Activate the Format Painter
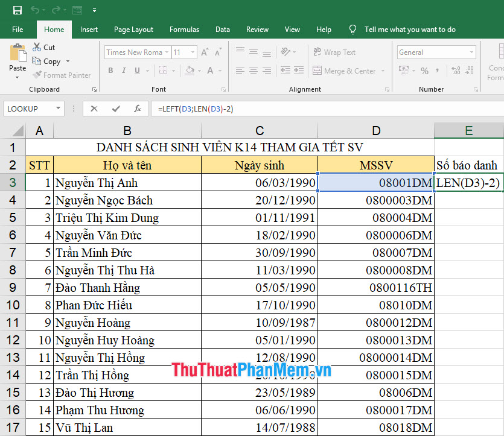 pyautogui.click(x=62, y=75)
